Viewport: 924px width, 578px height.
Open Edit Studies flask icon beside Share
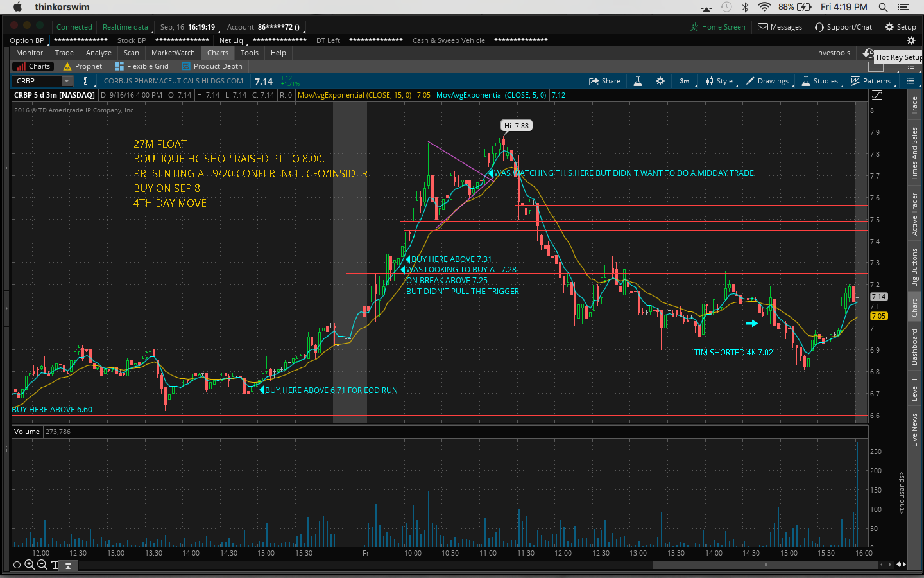tap(638, 81)
